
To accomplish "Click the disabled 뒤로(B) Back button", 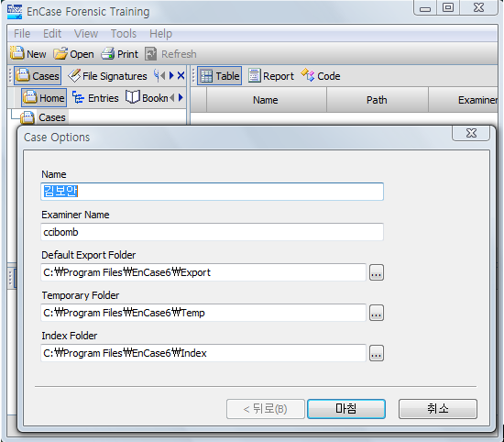I will pyautogui.click(x=266, y=409).
